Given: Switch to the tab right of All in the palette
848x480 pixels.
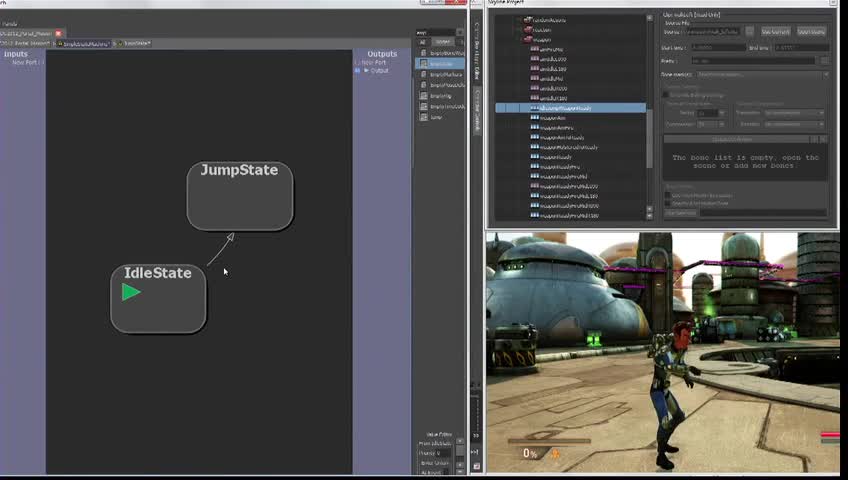Looking at the screenshot, I should tap(443, 42).
